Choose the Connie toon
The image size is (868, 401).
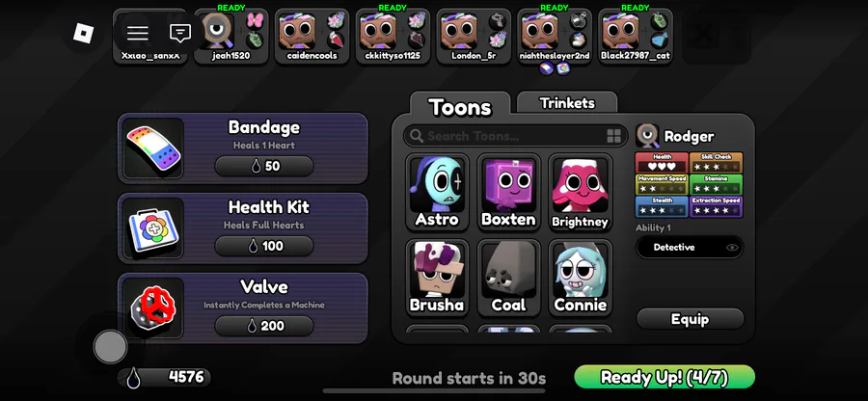pyautogui.click(x=581, y=278)
